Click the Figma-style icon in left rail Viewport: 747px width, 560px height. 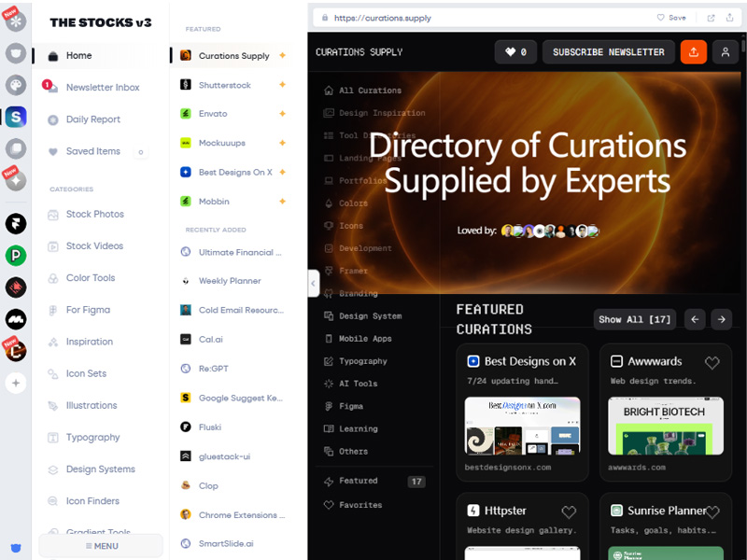(x=16, y=223)
